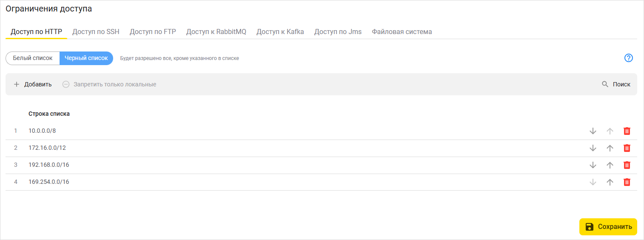The height and width of the screenshot is (240, 644).
Task: Delete the 172.16.0.0/12 entry
Action: click(627, 148)
